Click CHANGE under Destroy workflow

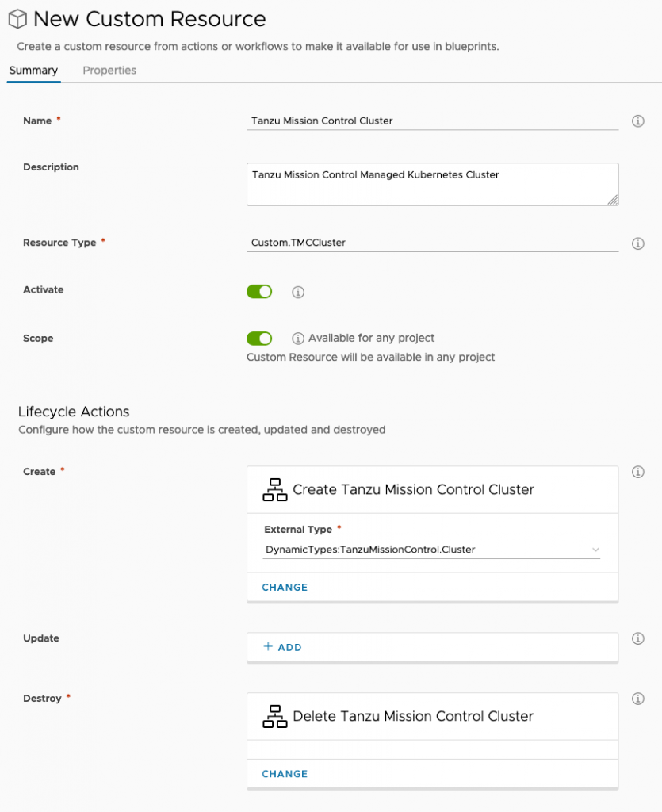pyautogui.click(x=285, y=774)
